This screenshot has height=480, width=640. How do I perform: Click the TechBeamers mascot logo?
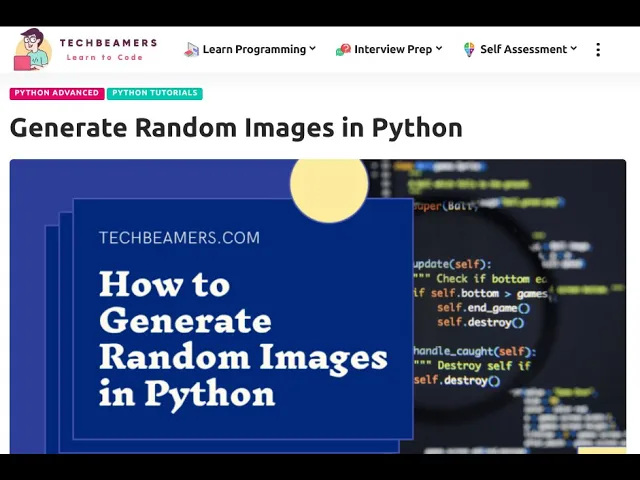click(33, 49)
